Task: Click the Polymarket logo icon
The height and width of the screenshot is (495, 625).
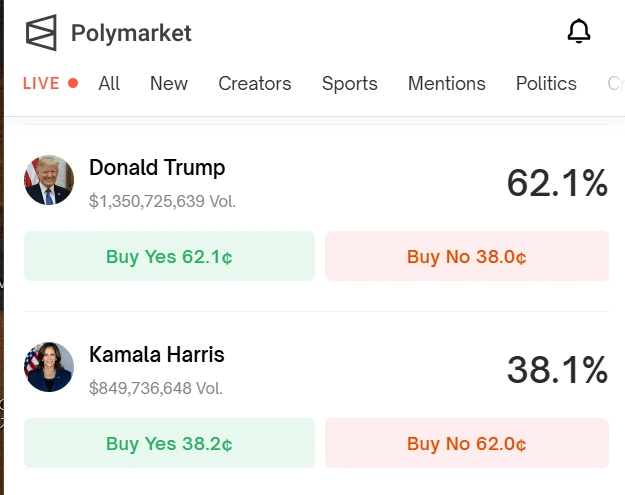Action: click(x=41, y=33)
